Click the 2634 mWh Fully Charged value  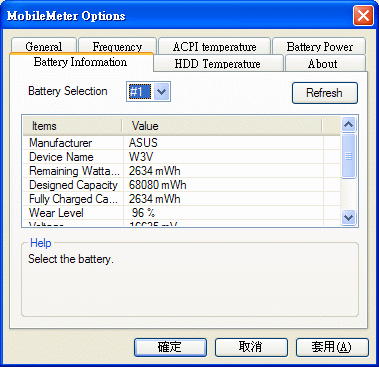coord(155,199)
